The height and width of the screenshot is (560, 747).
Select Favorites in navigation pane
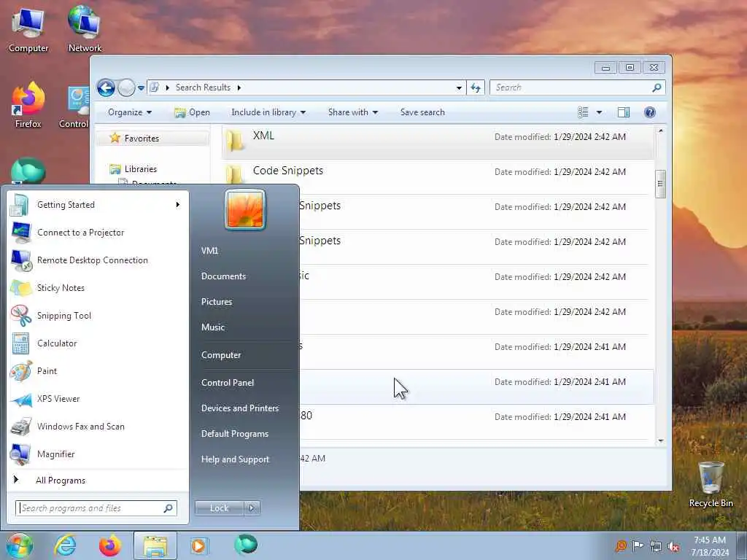(142, 139)
